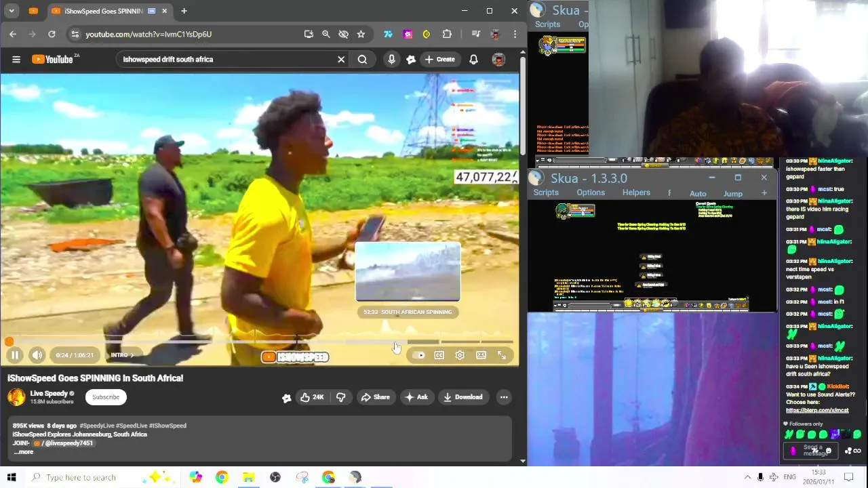
Task: Open Jump menu in Skua window
Action: click(x=733, y=194)
